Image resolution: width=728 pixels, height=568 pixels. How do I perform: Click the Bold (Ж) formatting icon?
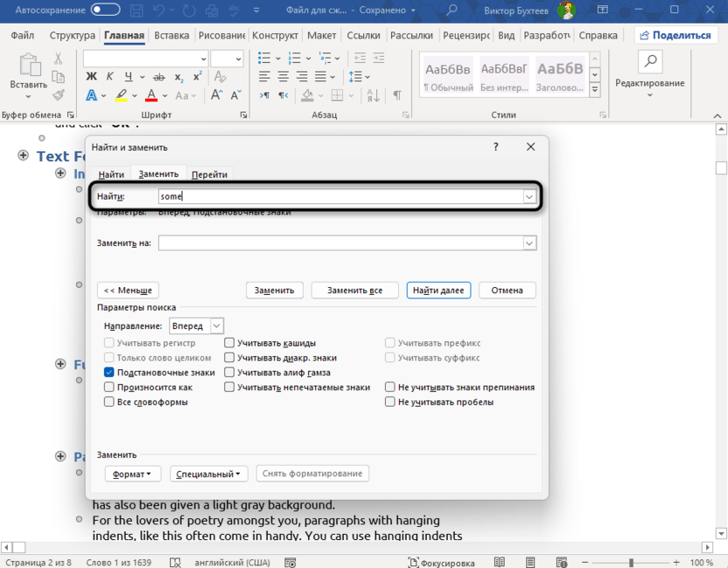(x=91, y=77)
